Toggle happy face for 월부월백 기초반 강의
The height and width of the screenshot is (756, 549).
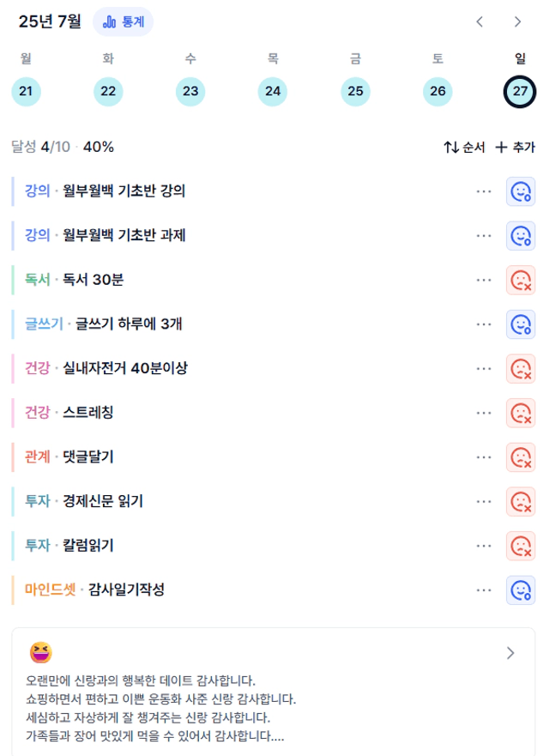coord(521,191)
